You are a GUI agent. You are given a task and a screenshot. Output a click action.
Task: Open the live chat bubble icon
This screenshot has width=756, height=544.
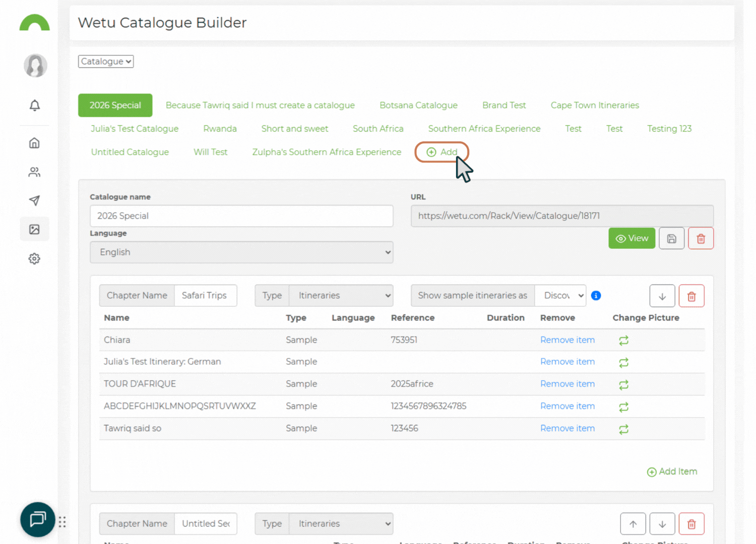coord(38,519)
